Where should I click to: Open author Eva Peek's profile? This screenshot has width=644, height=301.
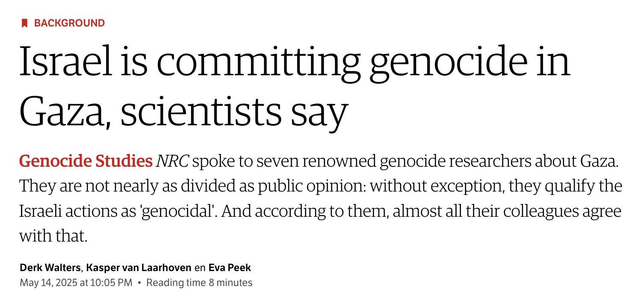click(230, 268)
